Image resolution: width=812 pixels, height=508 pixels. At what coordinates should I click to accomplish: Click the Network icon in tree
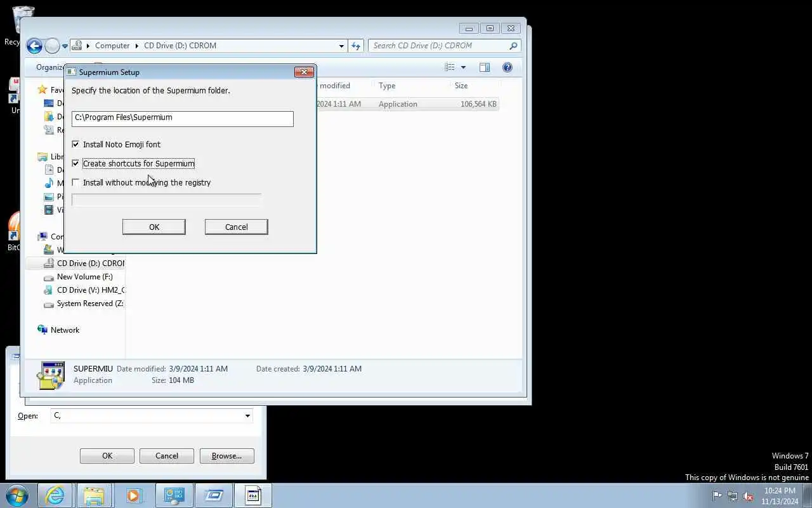43,330
